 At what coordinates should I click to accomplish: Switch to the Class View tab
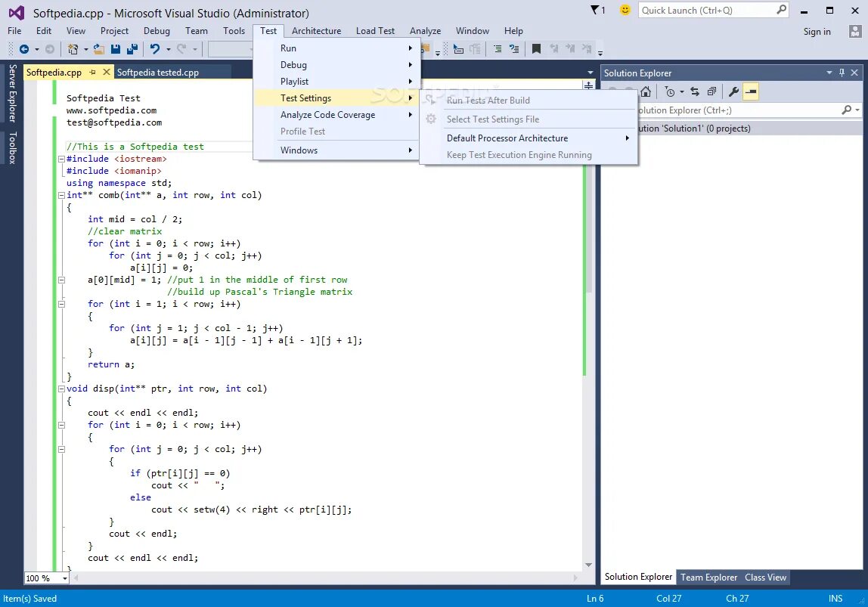[x=765, y=577]
